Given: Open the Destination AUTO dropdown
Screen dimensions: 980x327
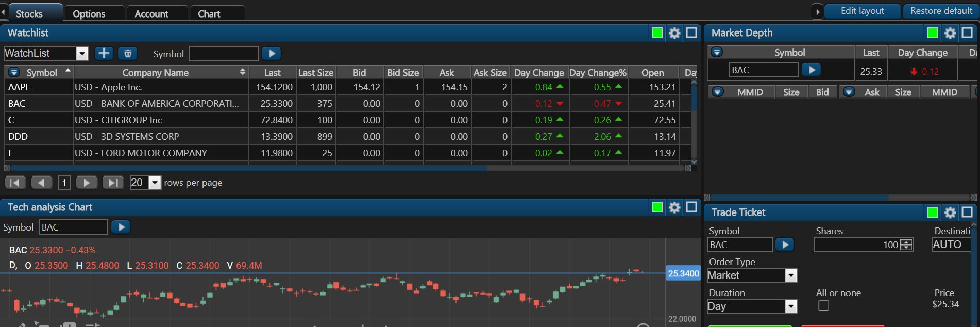Looking at the screenshot, I should pyautogui.click(x=951, y=244).
